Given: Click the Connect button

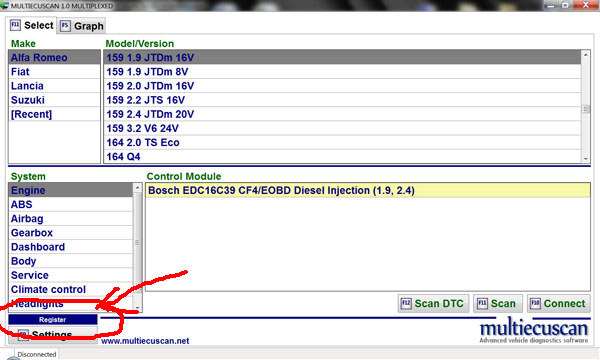Looking at the screenshot, I should point(559,304).
